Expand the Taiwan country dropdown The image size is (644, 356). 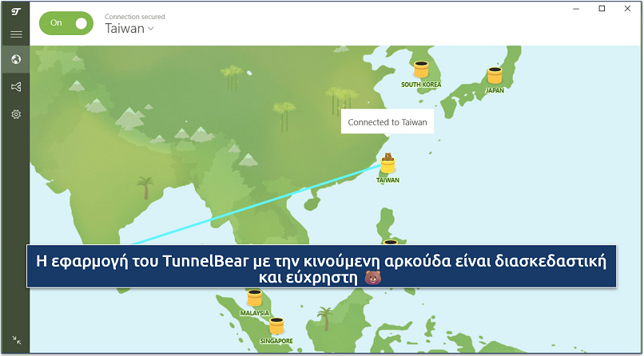tap(130, 29)
